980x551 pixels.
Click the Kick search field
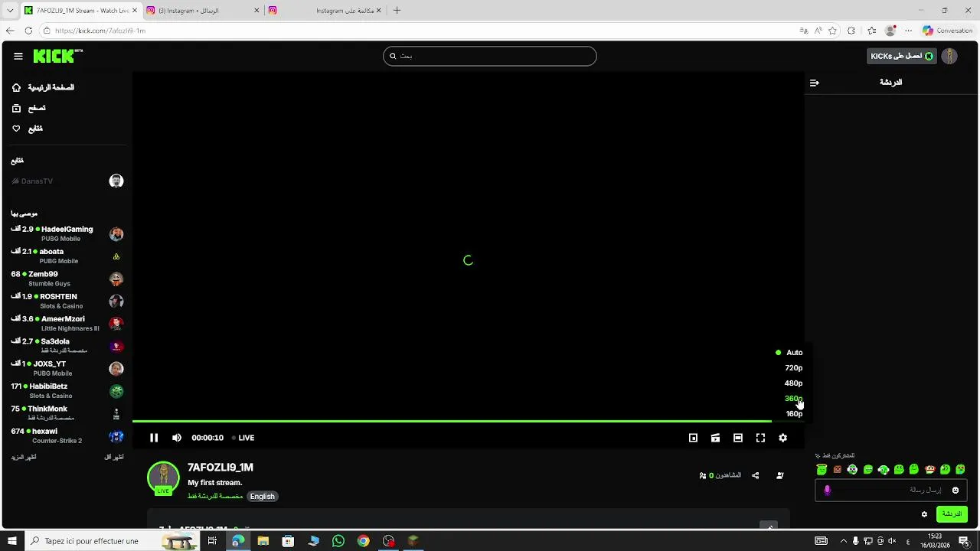[x=490, y=56]
